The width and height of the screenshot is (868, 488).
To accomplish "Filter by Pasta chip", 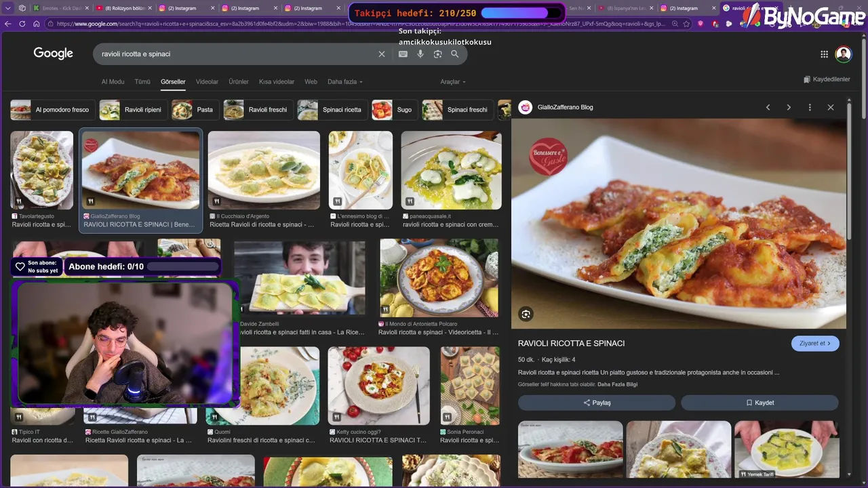I will pos(195,110).
